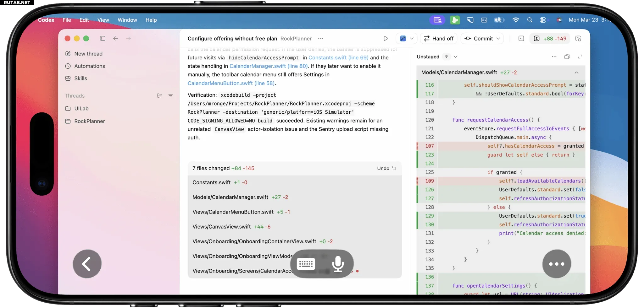Toggle the +88 -149 diff panel
Screen dimensions: 644x308
tap(550, 39)
